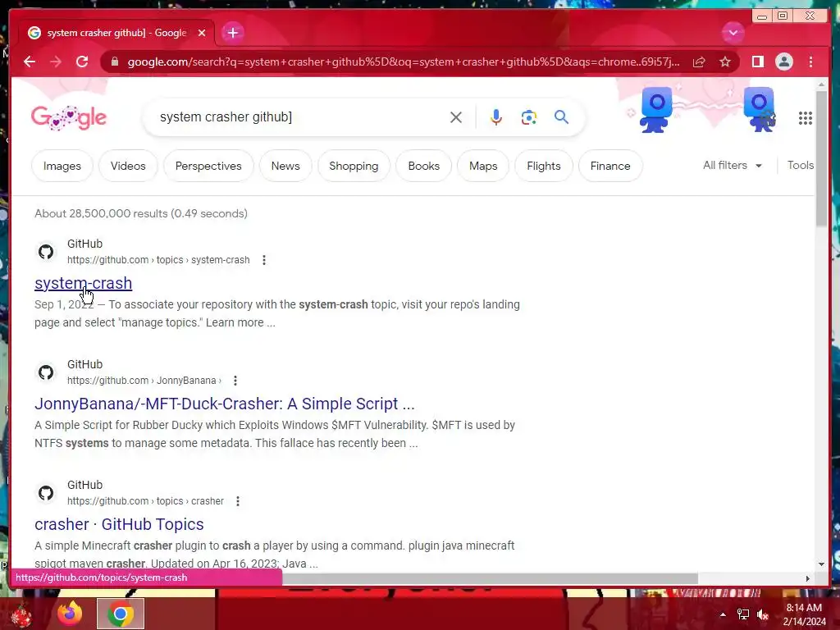Open the Start button on taskbar
Viewport: 840px width, 630px height.
(x=21, y=614)
